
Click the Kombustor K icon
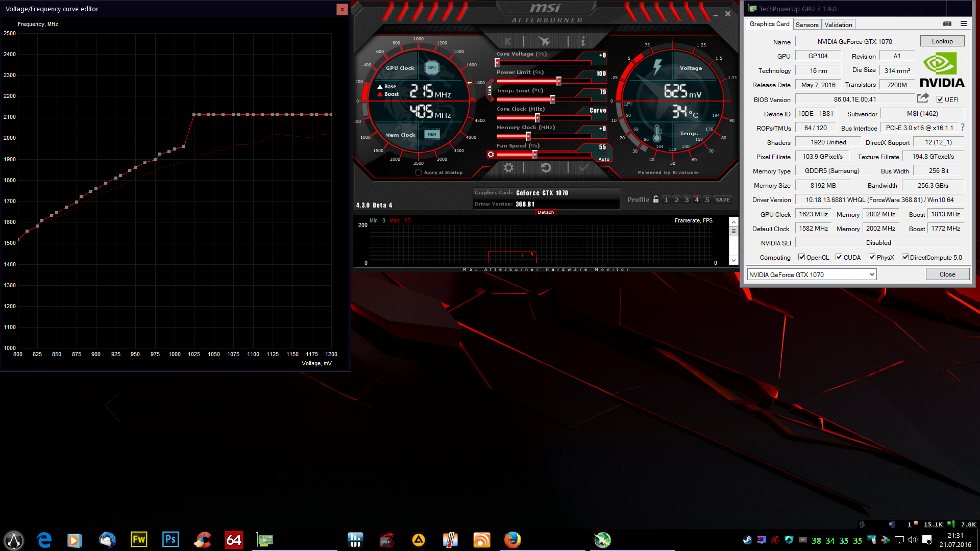point(507,41)
